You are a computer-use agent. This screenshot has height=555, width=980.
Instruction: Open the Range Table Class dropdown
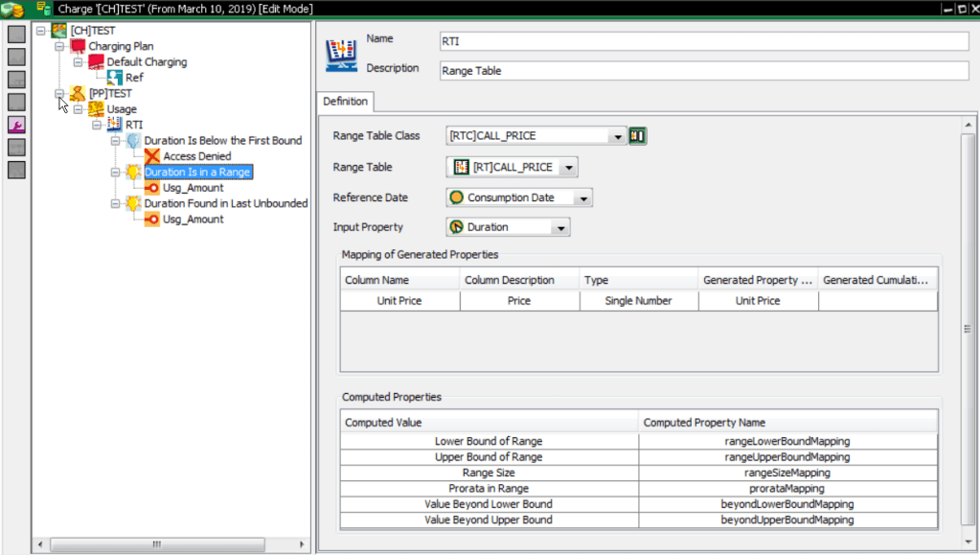pyautogui.click(x=617, y=135)
